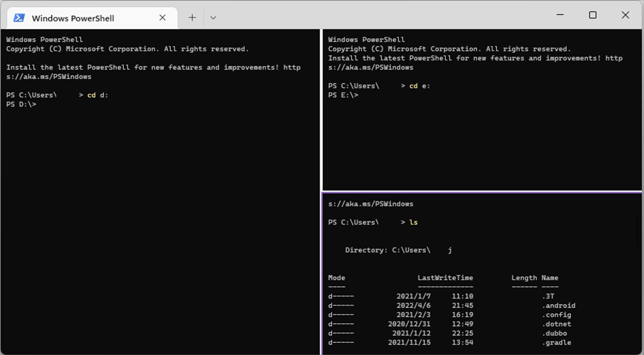Click the date '2021/2/3' in the listing
644x355 pixels.
pos(413,315)
